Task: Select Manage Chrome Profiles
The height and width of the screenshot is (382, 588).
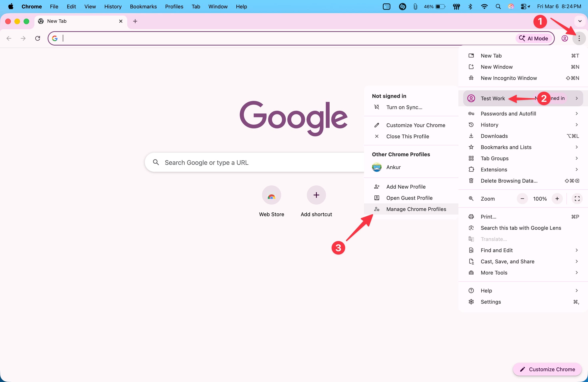Action: 416,209
